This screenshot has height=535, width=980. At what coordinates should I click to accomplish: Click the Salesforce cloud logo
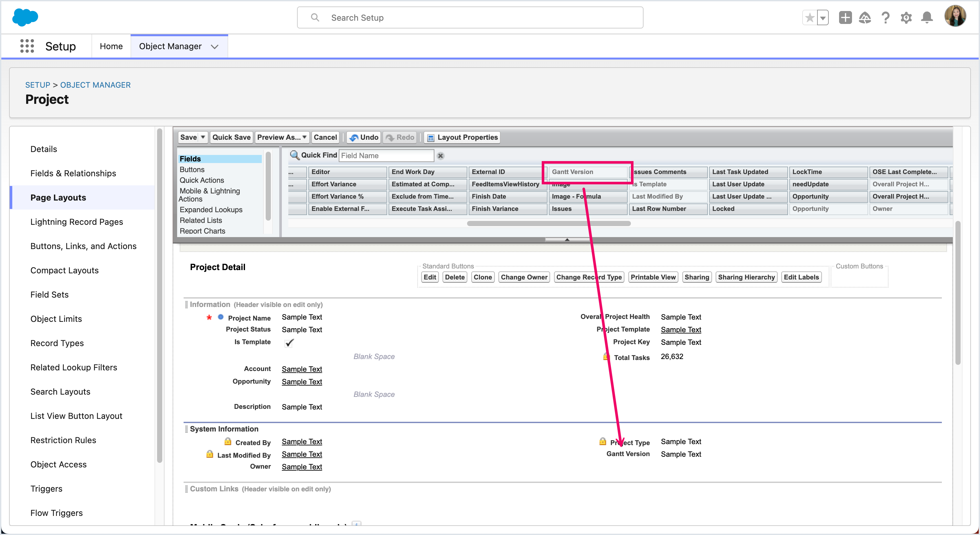pyautogui.click(x=25, y=17)
